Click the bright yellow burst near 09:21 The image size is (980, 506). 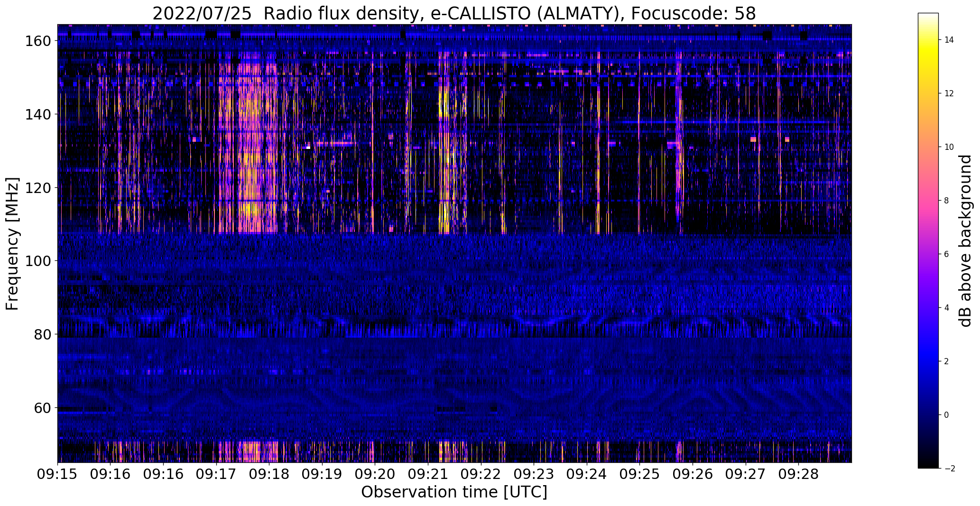(444, 142)
